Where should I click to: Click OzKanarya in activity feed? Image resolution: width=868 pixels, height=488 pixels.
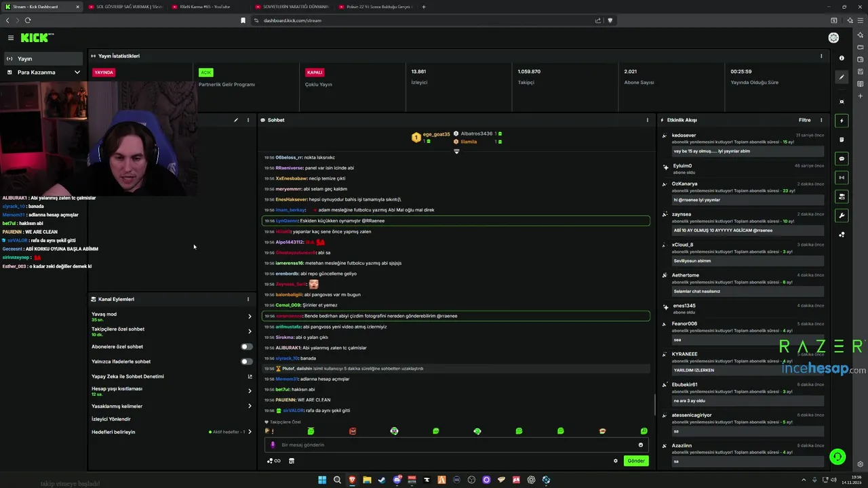[x=684, y=184]
